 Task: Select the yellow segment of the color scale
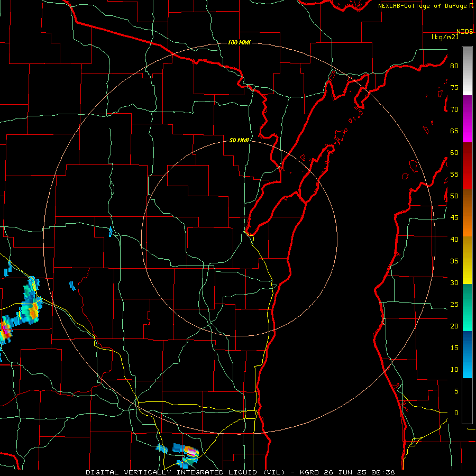click(467, 260)
